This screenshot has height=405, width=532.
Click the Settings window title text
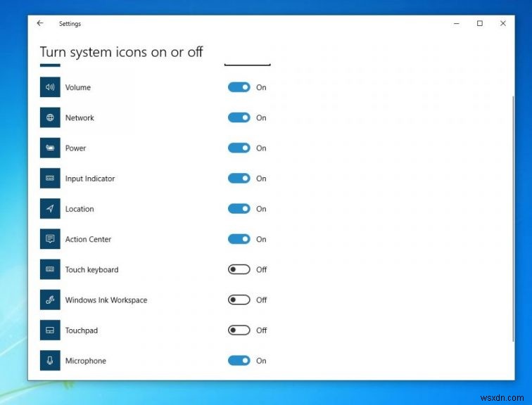[70, 24]
